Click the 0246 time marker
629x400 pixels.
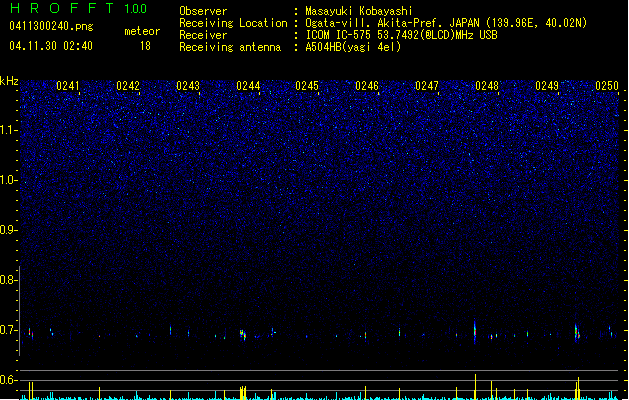click(x=367, y=86)
